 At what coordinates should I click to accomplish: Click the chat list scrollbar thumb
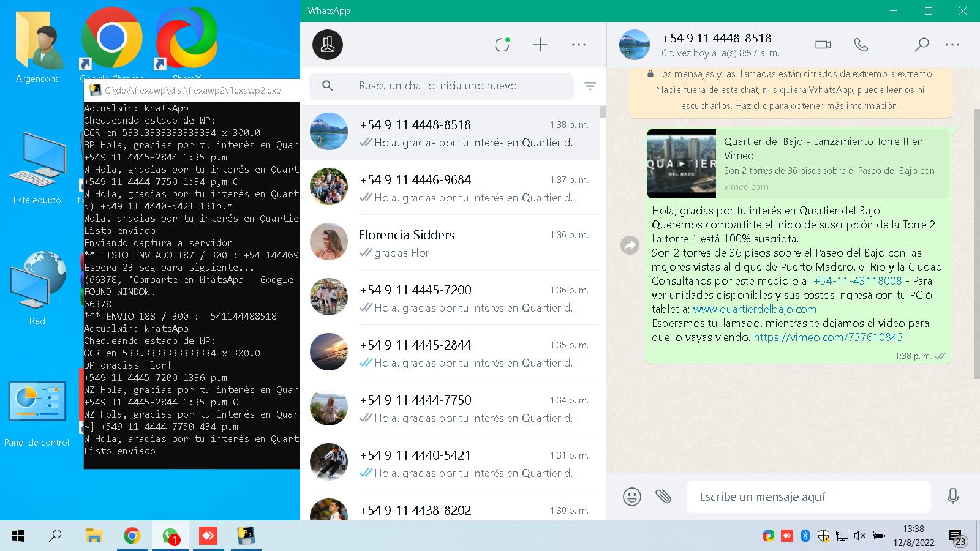603,111
